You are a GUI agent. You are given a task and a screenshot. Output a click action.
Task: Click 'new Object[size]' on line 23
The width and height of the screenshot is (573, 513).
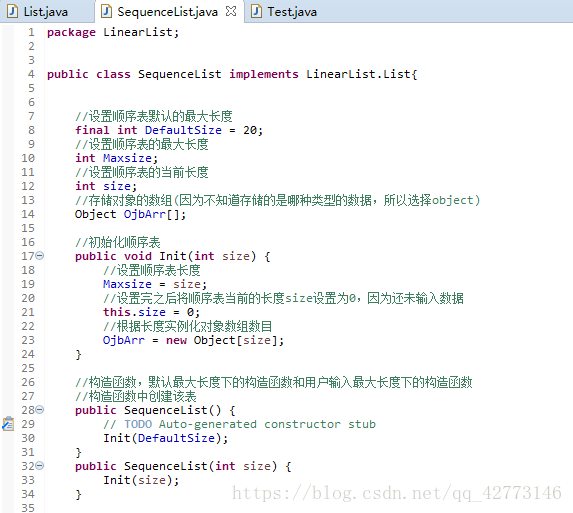pos(221,340)
